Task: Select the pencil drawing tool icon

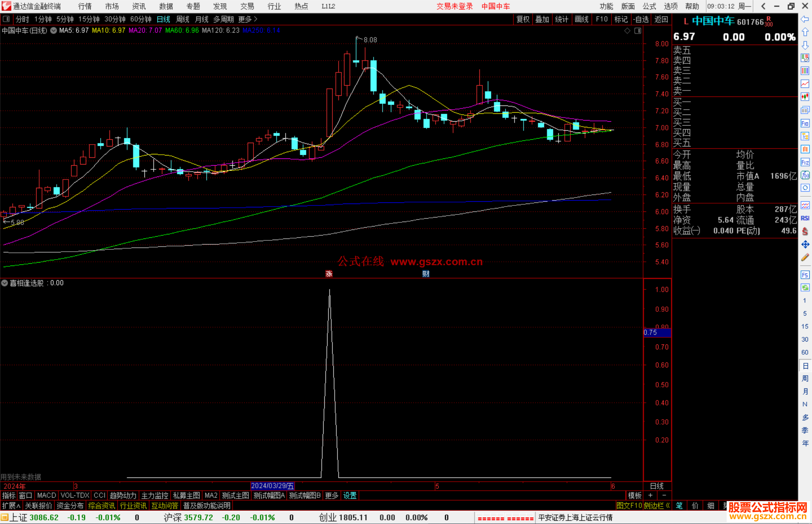Action: (805, 258)
